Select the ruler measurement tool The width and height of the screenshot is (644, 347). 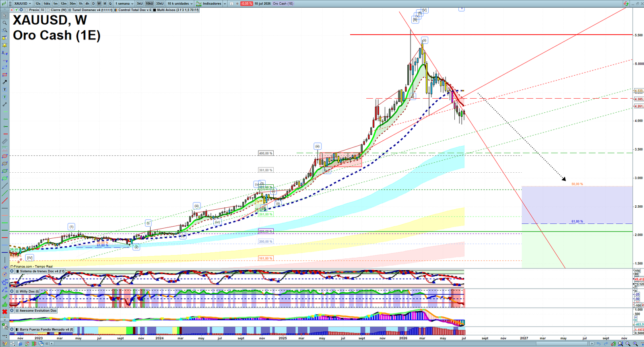[4, 141]
